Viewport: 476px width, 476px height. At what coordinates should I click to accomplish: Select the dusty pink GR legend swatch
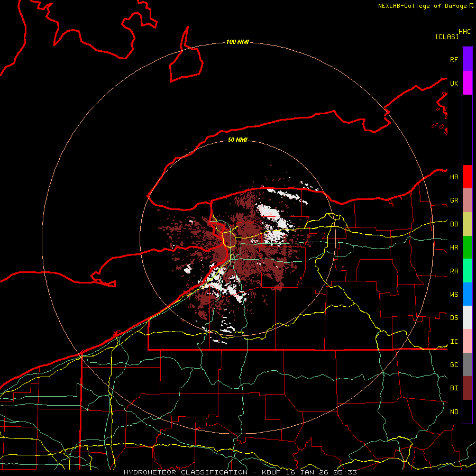click(467, 200)
